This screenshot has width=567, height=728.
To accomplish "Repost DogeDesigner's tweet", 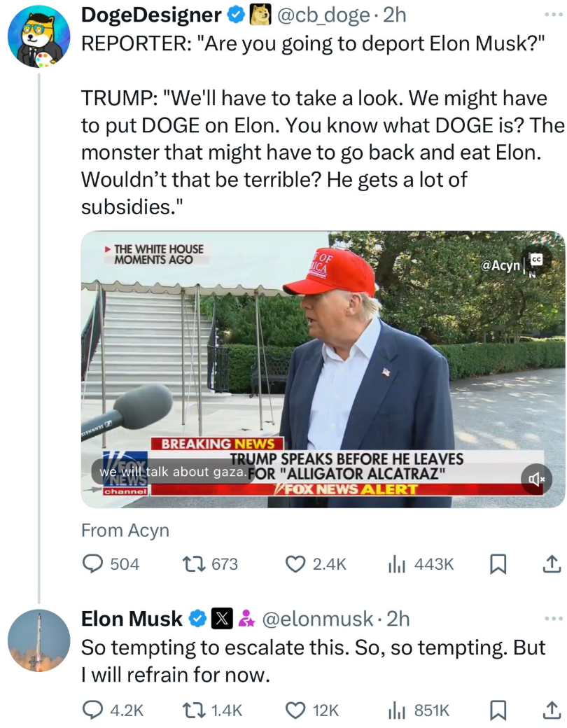I will [211, 564].
